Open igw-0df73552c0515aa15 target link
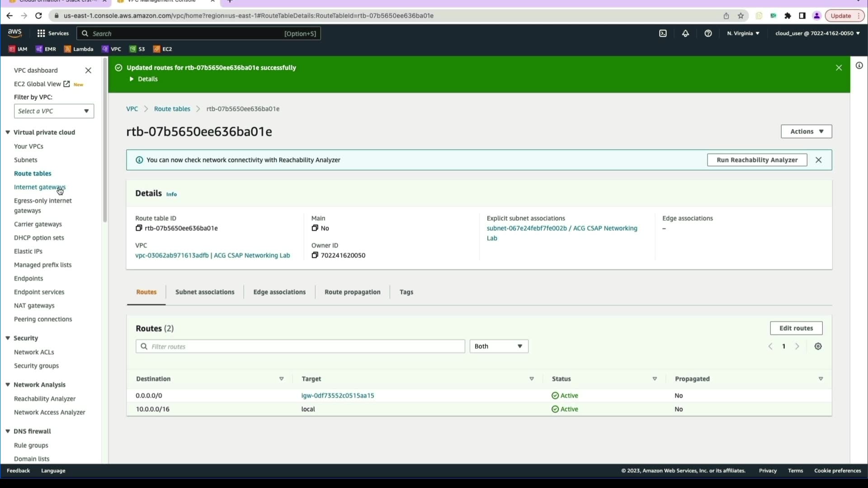 click(x=337, y=396)
